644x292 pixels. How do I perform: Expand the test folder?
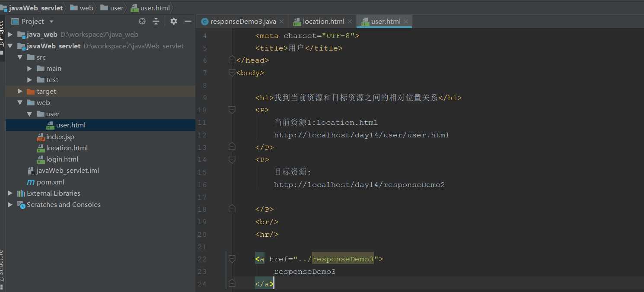coord(29,80)
